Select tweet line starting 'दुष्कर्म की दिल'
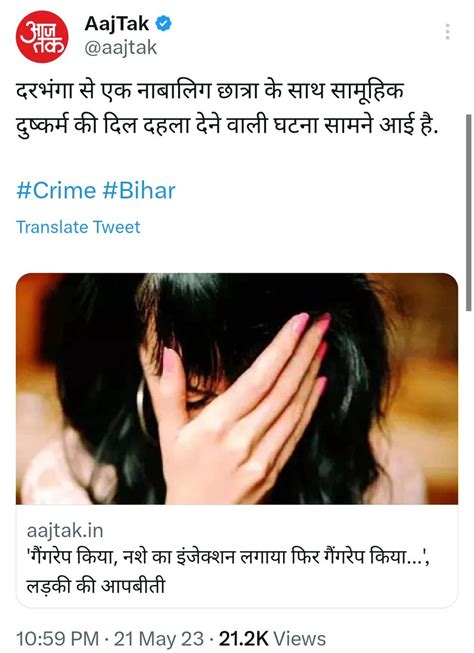 pyautogui.click(x=227, y=124)
